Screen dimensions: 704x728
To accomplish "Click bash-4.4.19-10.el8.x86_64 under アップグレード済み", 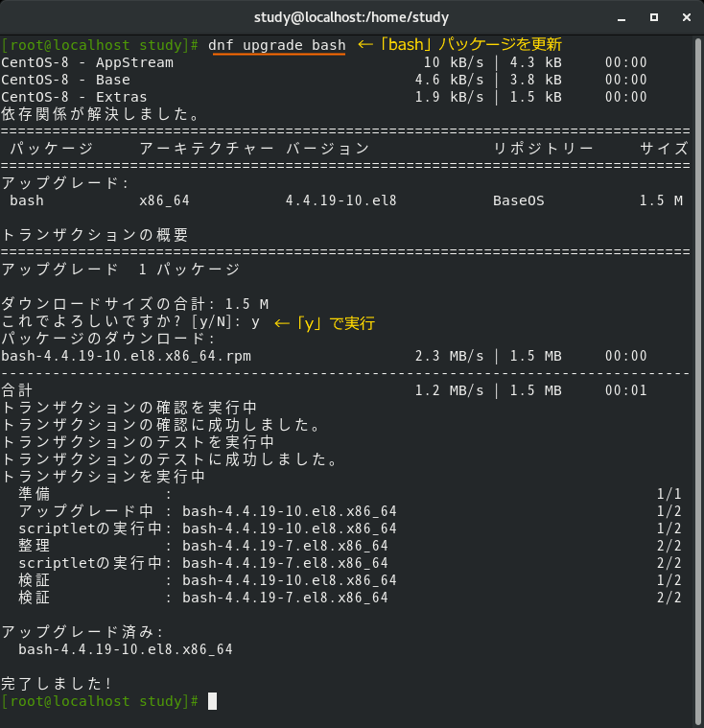I will click(x=126, y=649).
